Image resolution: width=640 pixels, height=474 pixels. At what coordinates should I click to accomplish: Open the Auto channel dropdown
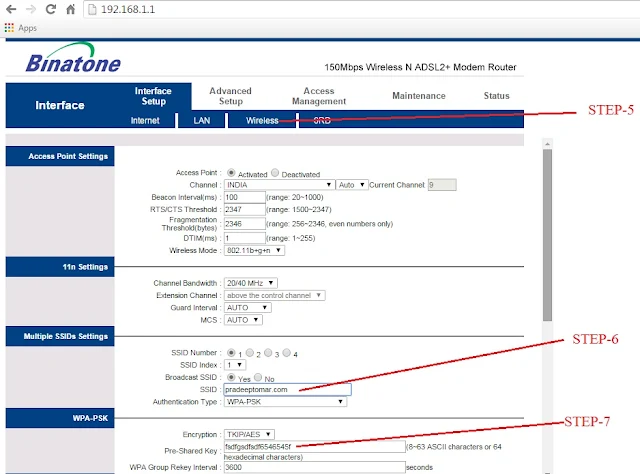352,185
